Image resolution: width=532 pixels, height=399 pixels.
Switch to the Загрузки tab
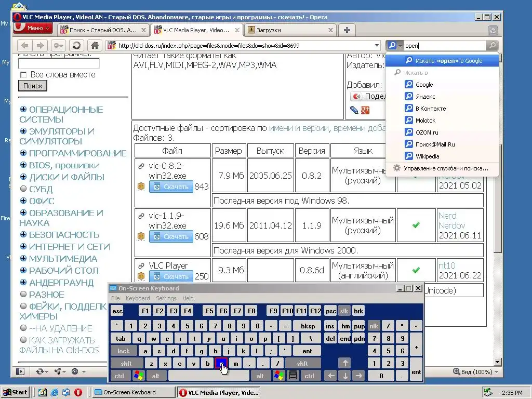(x=290, y=30)
